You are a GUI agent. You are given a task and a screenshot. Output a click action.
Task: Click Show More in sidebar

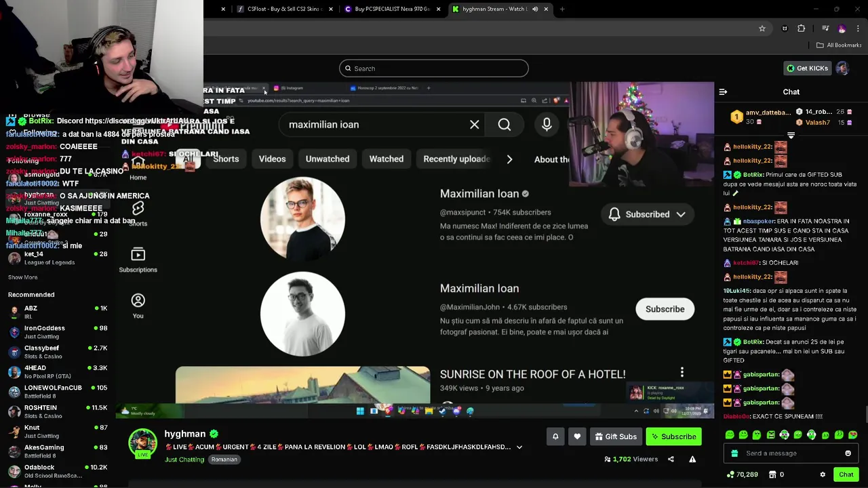pos(22,277)
